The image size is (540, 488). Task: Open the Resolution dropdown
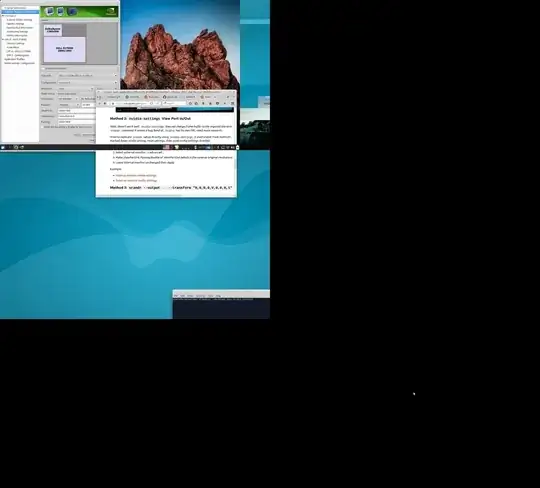(75, 89)
